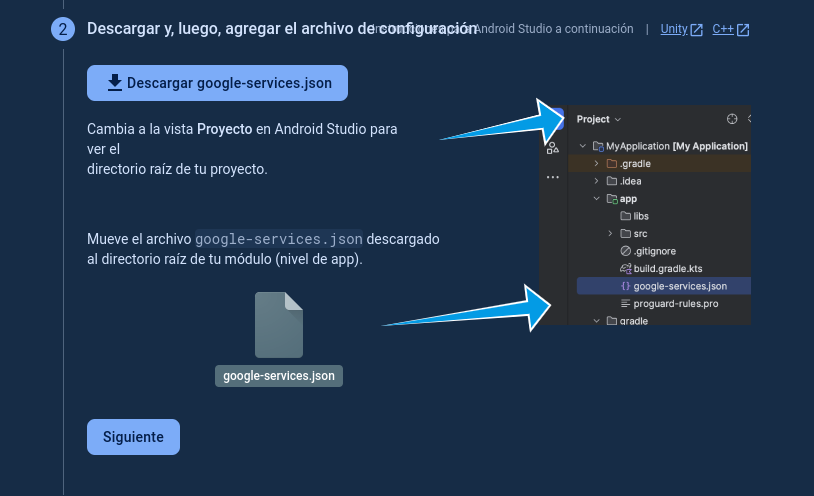Select proguard-rules.pro in the tree
Viewport: 814px width, 496px height.
[x=675, y=303]
